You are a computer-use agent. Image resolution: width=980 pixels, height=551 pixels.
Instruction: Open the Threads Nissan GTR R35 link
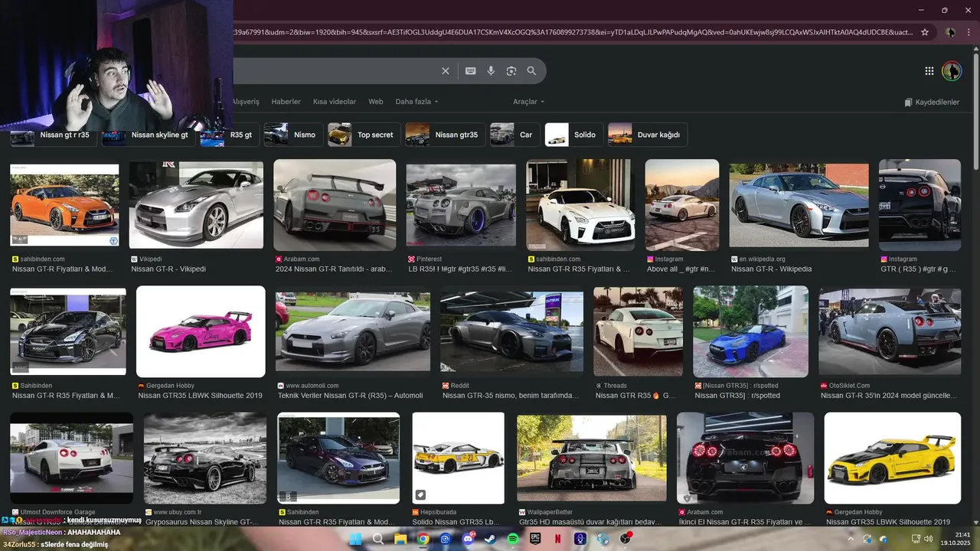pos(635,396)
